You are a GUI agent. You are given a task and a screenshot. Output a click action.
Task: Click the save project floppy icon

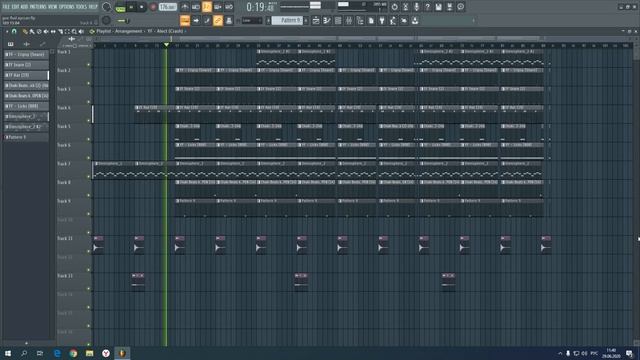(438, 7)
